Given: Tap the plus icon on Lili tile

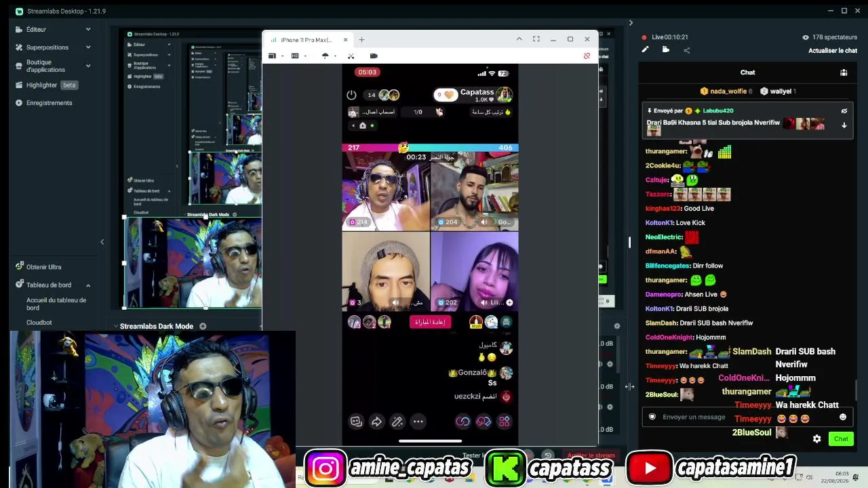Looking at the screenshot, I should click(x=509, y=302).
